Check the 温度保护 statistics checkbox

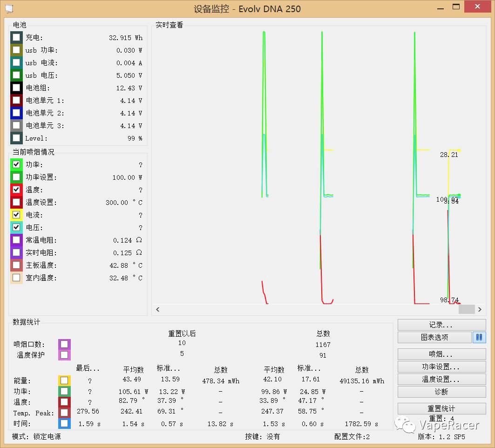pos(64,355)
